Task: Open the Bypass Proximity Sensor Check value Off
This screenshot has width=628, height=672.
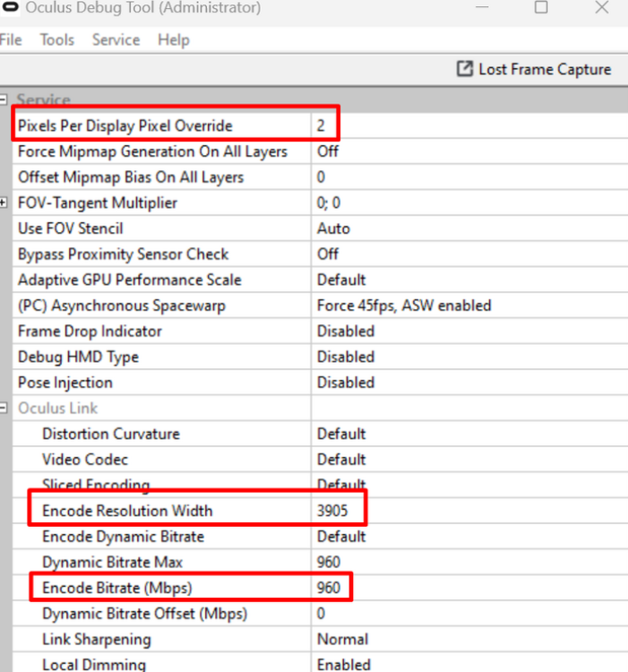Action: point(328,254)
